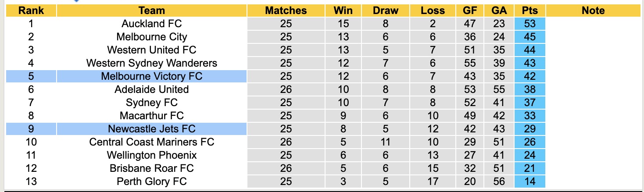Select Central Coast Mariners FC in table
This screenshot has width=644, height=192.
click(x=151, y=142)
